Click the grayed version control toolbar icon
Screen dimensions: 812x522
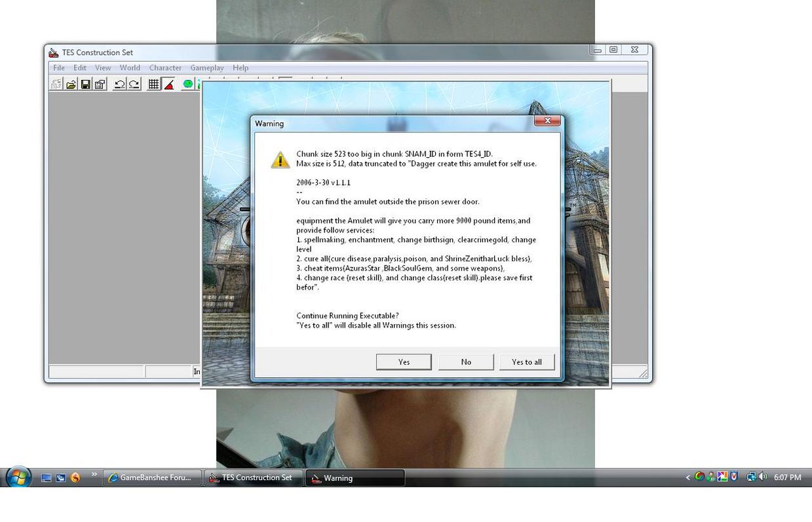click(x=56, y=84)
